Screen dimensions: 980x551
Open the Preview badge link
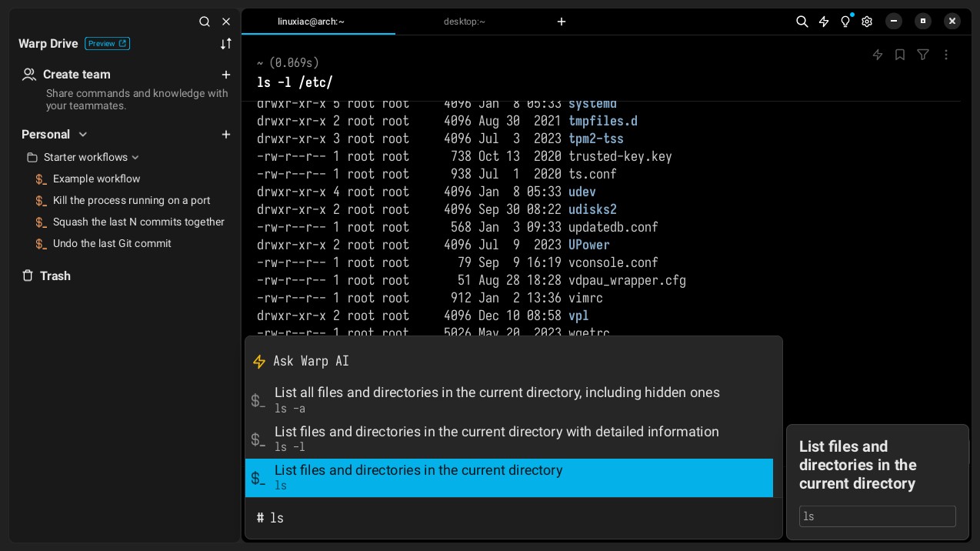coord(107,44)
